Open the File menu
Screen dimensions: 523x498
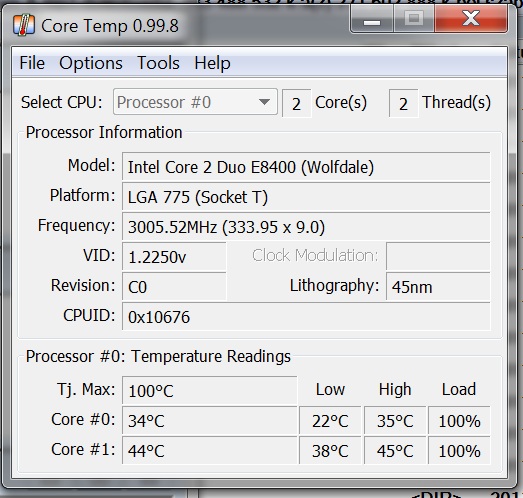[32, 63]
